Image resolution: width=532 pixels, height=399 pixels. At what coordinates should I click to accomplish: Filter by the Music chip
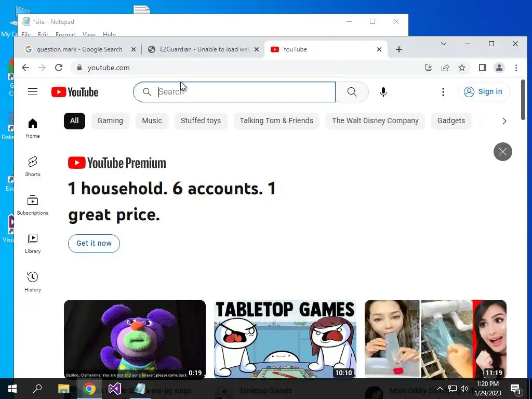(152, 121)
